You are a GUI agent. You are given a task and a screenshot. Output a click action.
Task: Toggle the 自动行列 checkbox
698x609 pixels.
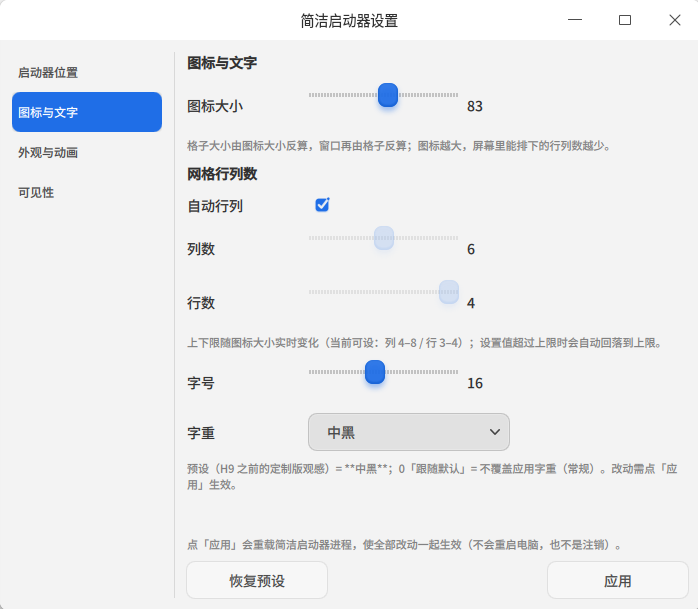coord(322,205)
